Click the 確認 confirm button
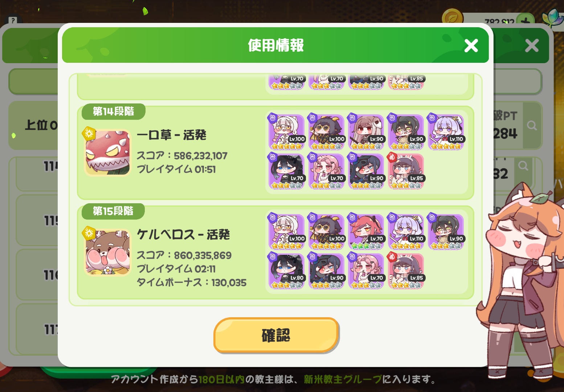The image size is (564, 392). pyautogui.click(x=276, y=335)
